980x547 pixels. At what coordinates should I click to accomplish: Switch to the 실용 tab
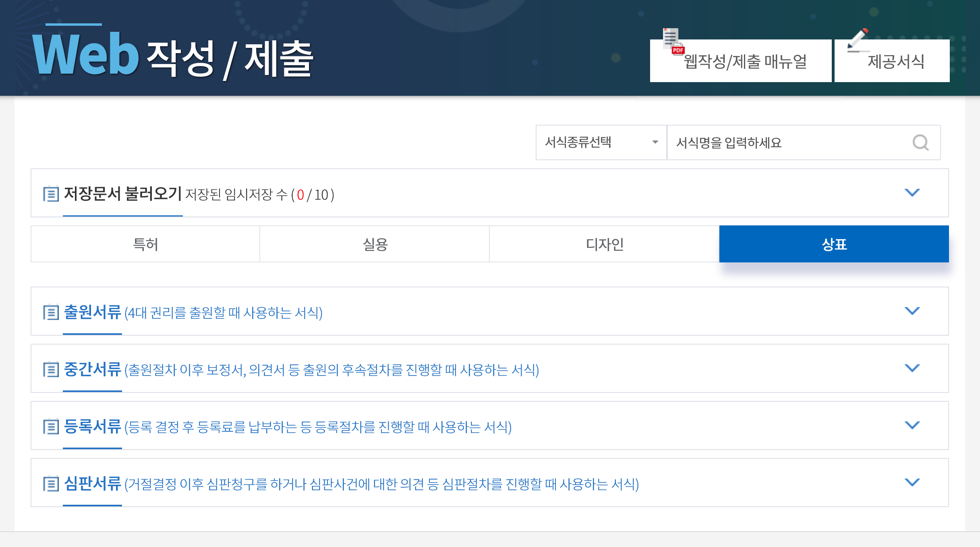click(375, 244)
